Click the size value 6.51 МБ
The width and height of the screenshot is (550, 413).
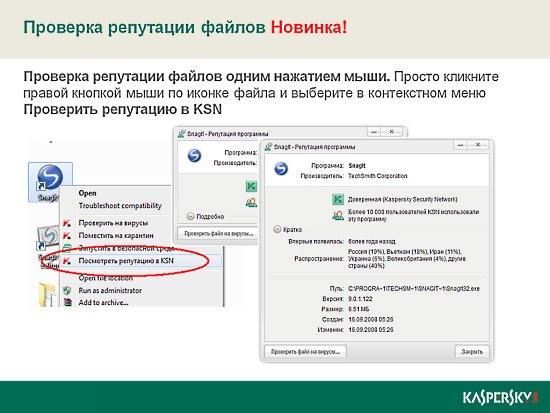358,309
